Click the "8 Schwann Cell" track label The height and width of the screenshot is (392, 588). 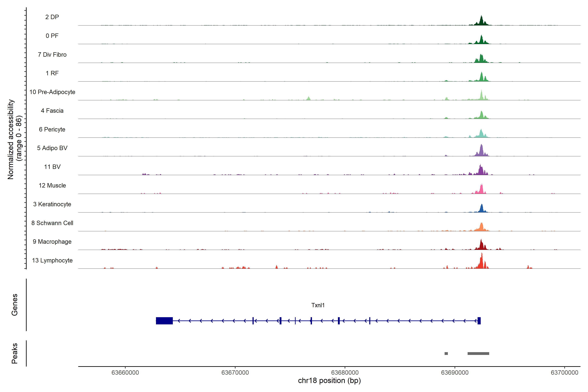[52, 223]
